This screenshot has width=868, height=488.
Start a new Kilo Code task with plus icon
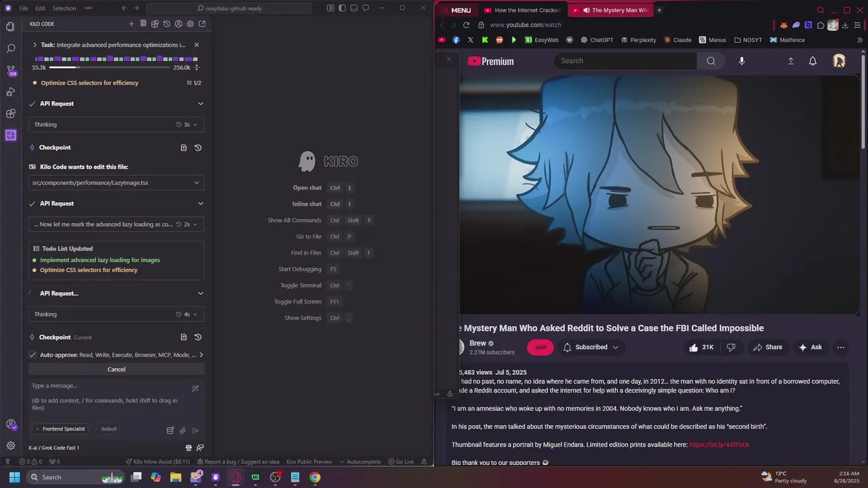[x=132, y=24]
